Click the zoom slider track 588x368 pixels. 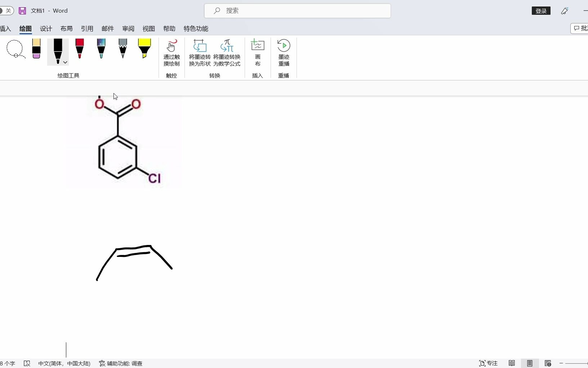576,363
